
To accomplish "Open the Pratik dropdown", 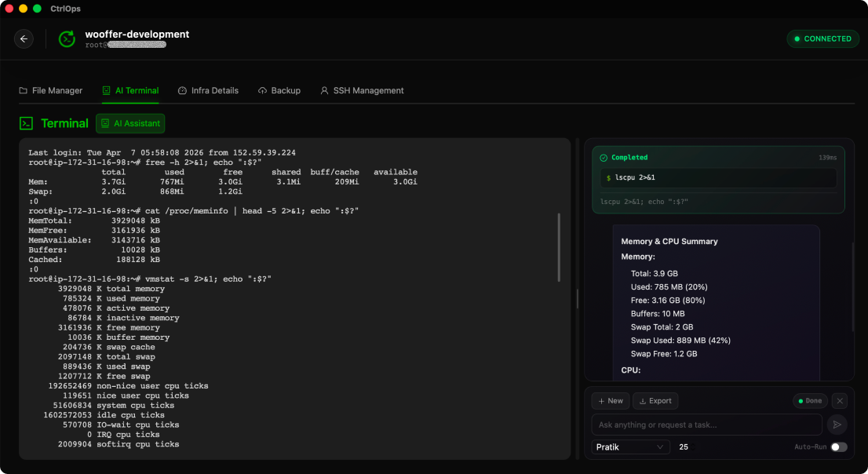I will (630, 447).
